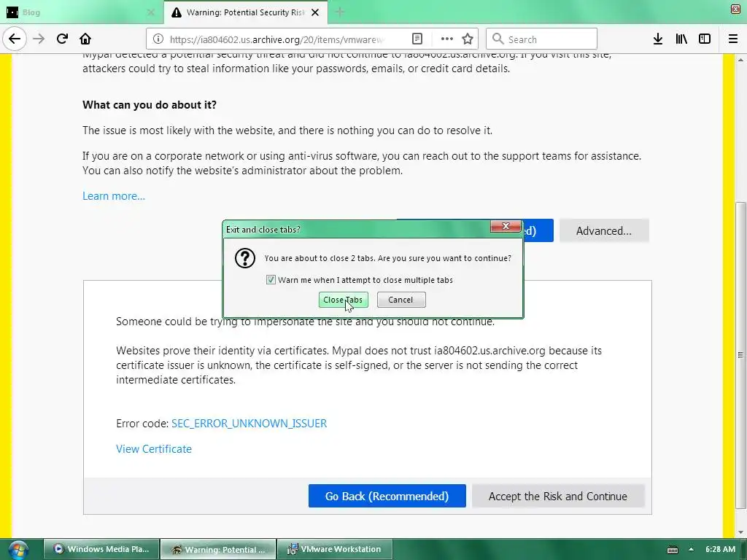This screenshot has height=560, width=747.
Task: Show hidden tray icons arrow
Action: tap(691, 549)
